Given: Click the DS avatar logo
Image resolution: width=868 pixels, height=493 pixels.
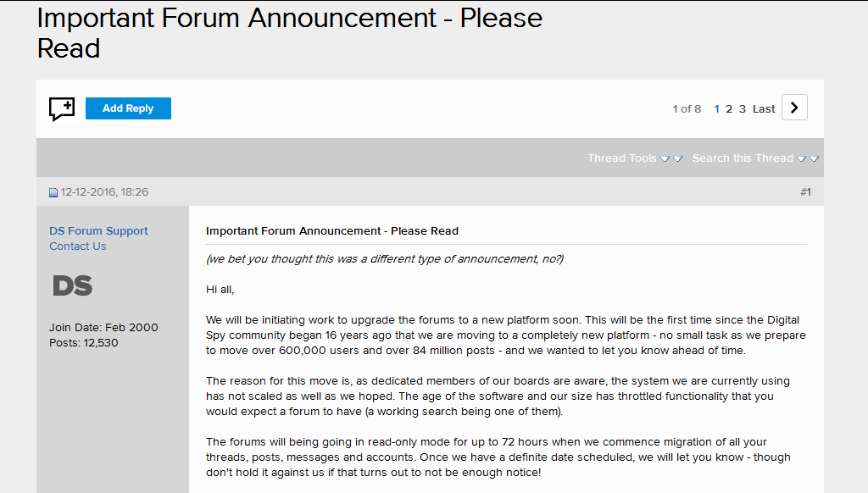Looking at the screenshot, I should [x=73, y=285].
